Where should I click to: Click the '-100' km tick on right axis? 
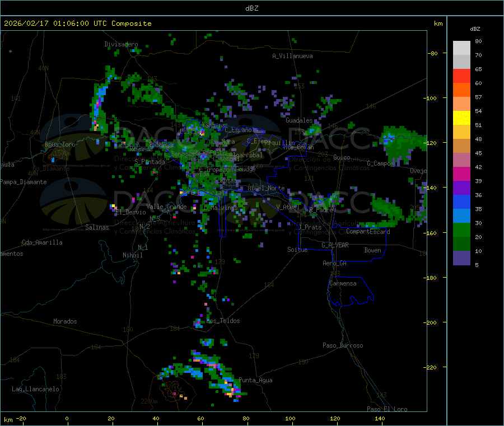point(430,98)
